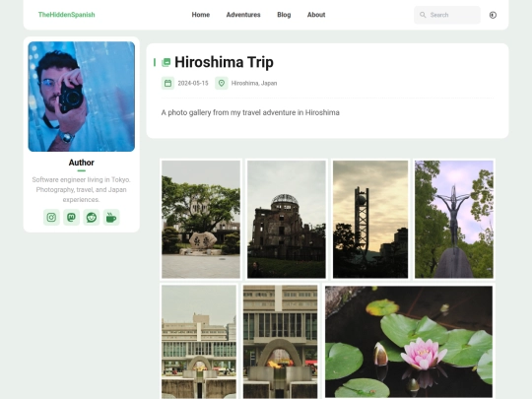This screenshot has height=399, width=532.
Task: Click the Author heading
Action: click(x=82, y=163)
